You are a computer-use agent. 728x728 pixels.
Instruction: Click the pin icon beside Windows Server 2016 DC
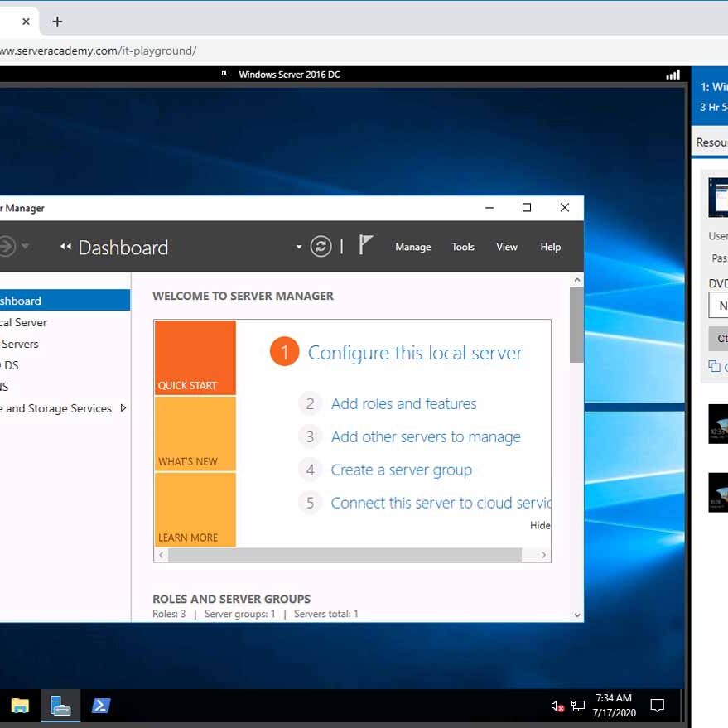[224, 75]
